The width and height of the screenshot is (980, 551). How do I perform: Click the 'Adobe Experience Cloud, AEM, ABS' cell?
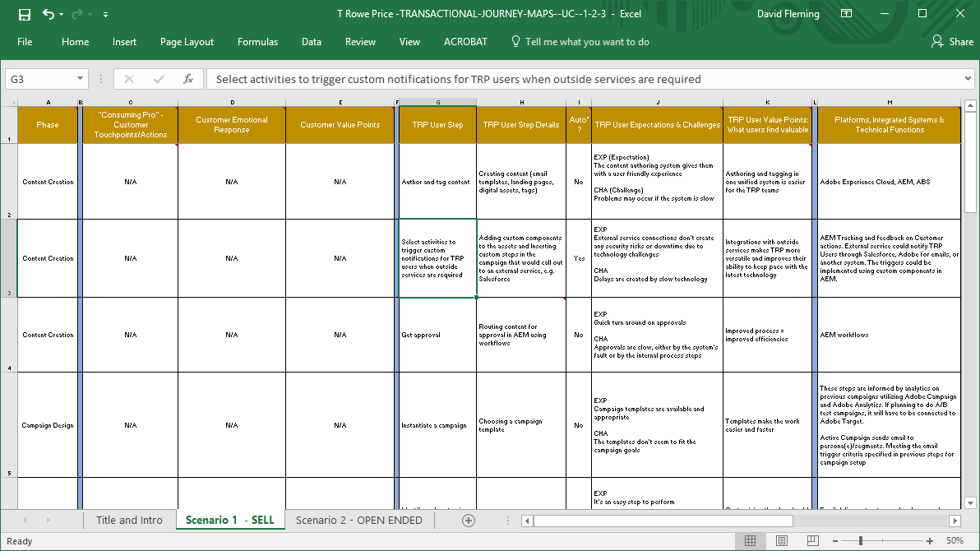click(x=890, y=182)
